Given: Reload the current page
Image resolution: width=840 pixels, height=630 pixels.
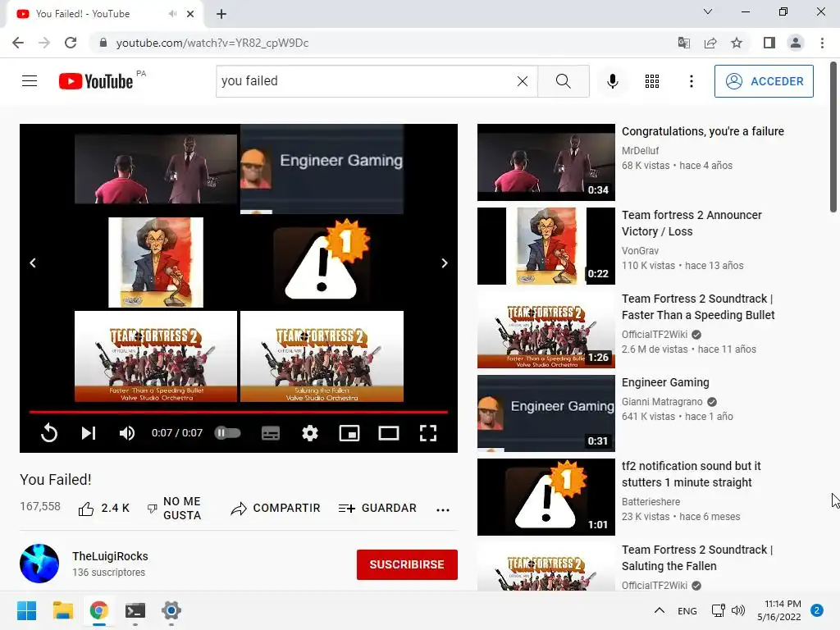Looking at the screenshot, I should (71, 43).
